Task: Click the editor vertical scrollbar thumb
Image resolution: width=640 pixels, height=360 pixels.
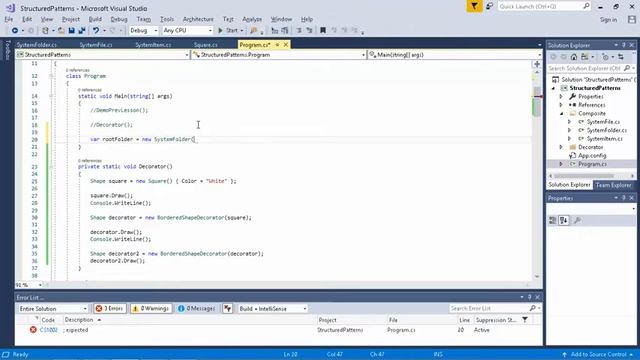Action: [537, 101]
